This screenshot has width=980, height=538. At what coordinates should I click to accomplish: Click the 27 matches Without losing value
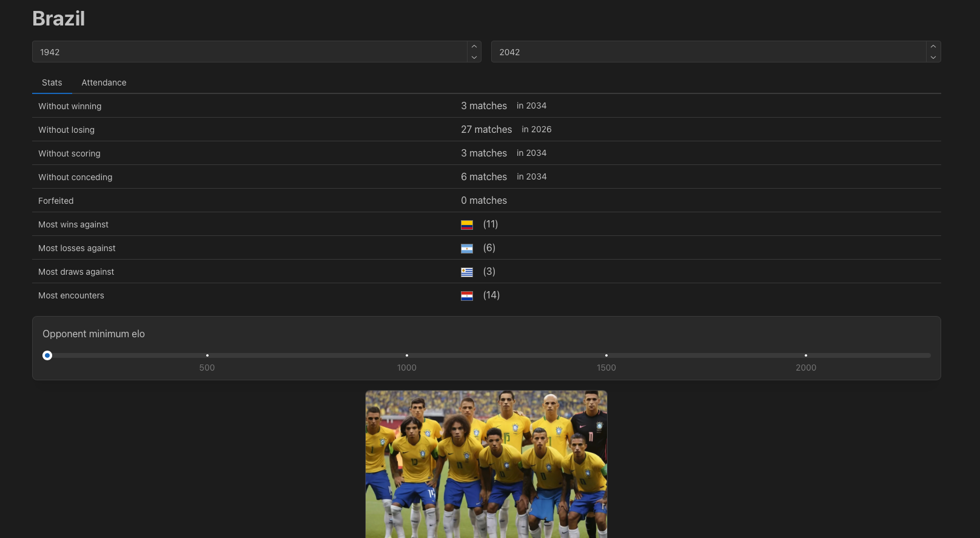point(486,130)
